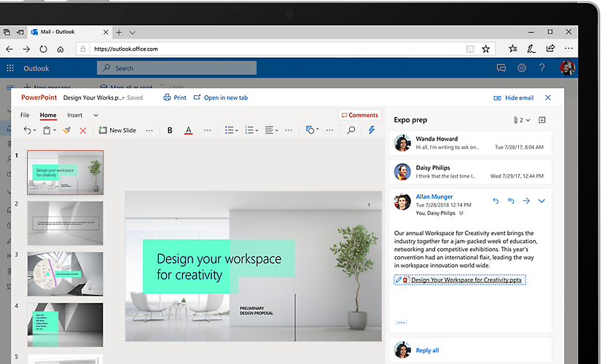Click Reply all arrows icon in email header

coord(511,201)
